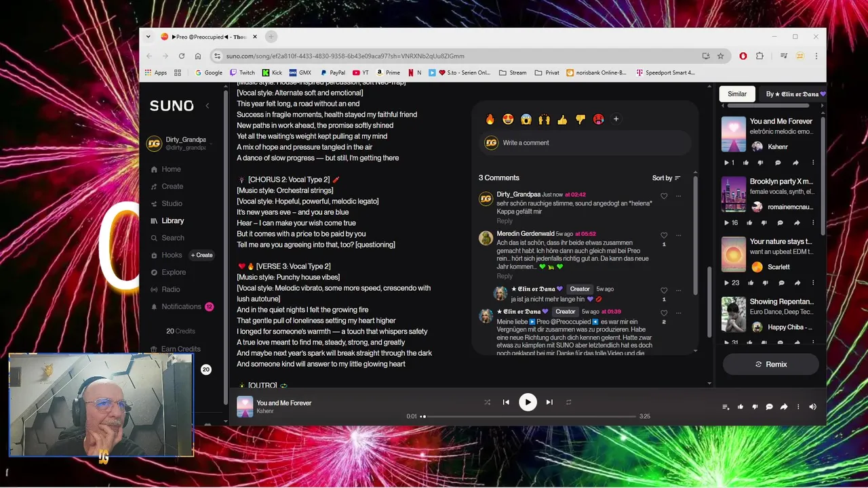
Task: Open more options in the player bar
Action: pos(798,407)
